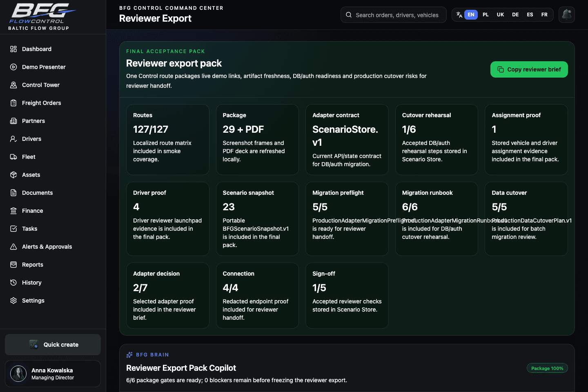The height and width of the screenshot is (392, 588).
Task: Click the Fleet truck icon
Action: 13,157
